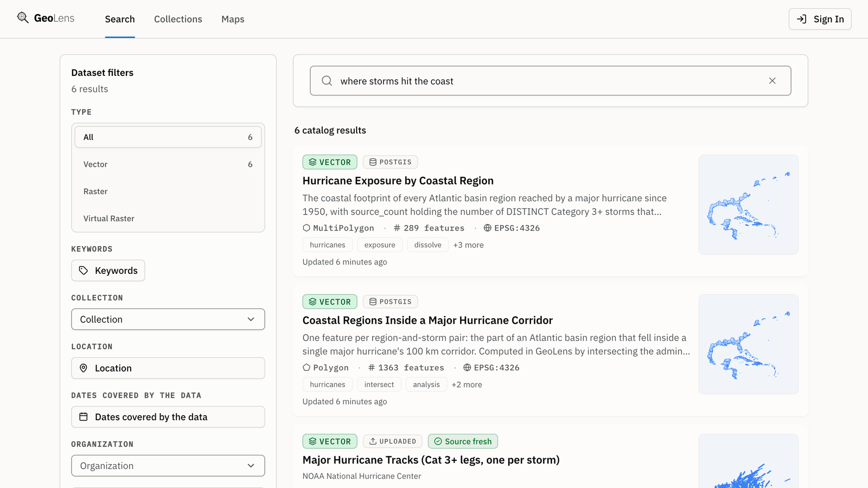This screenshot has width=868, height=488.
Task: Open the Collections tab
Action: click(x=178, y=19)
